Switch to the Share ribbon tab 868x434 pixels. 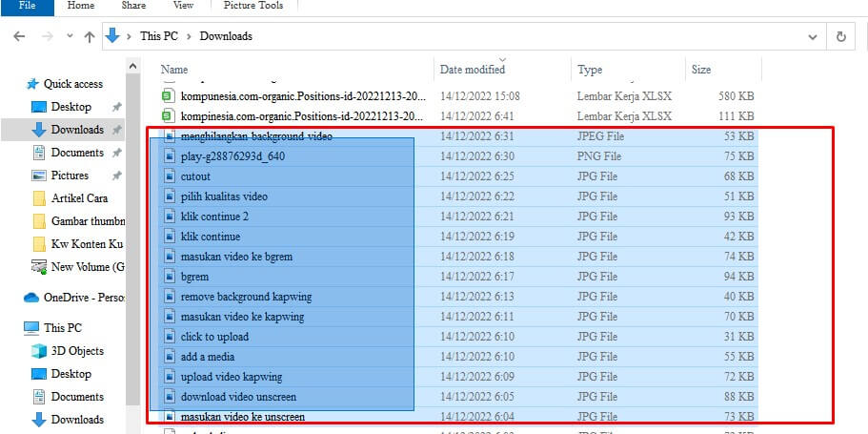(x=132, y=6)
